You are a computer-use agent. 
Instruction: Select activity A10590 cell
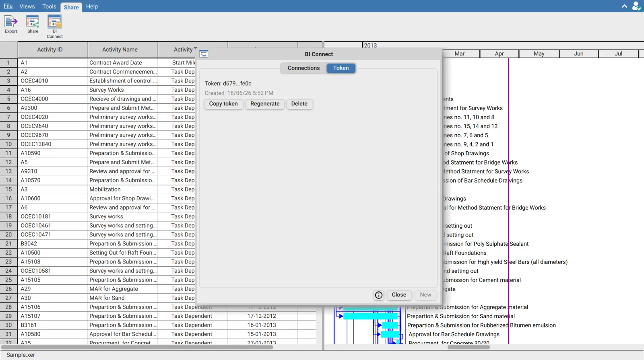(x=53, y=153)
